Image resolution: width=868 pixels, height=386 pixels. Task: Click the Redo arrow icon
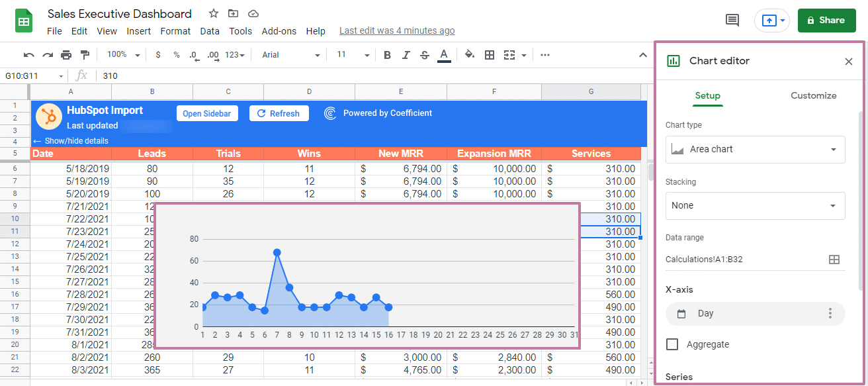48,55
